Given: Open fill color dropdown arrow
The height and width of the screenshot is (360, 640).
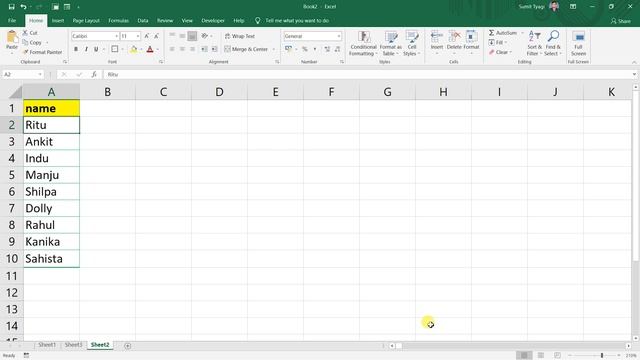Looking at the screenshot, I should (141, 49).
